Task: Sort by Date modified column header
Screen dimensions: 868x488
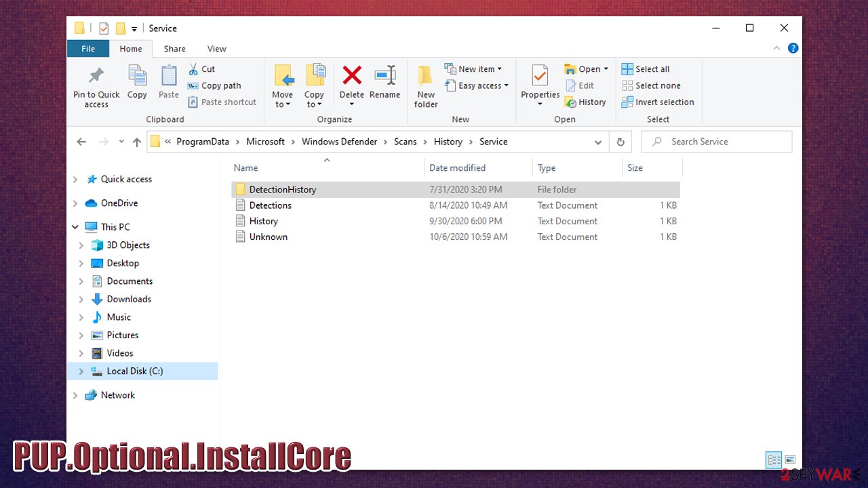Action: [x=479, y=168]
